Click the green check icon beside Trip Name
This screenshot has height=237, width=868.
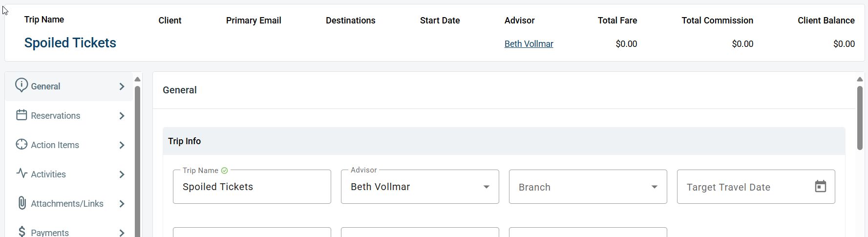tap(225, 171)
